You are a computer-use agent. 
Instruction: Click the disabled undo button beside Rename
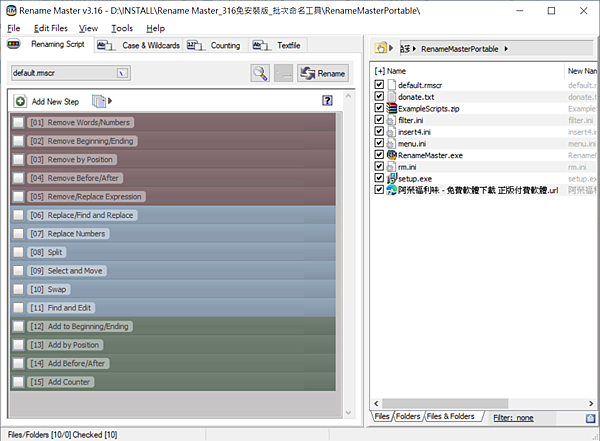tap(283, 73)
